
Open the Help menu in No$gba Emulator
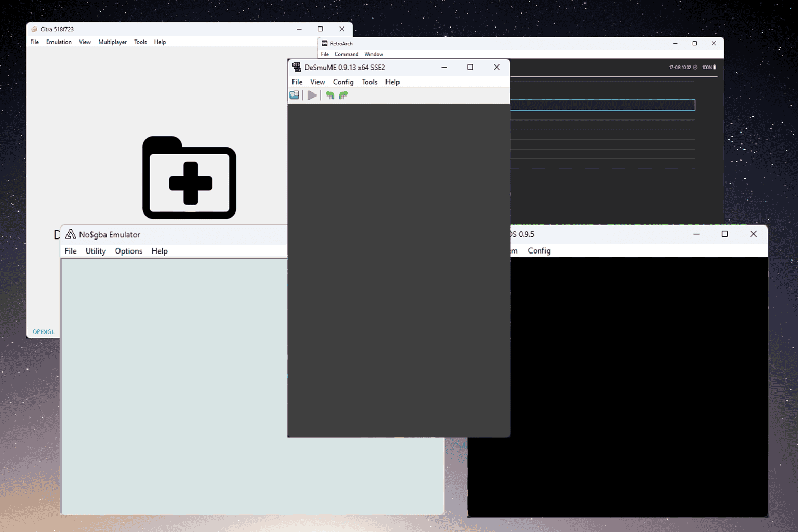tap(159, 251)
